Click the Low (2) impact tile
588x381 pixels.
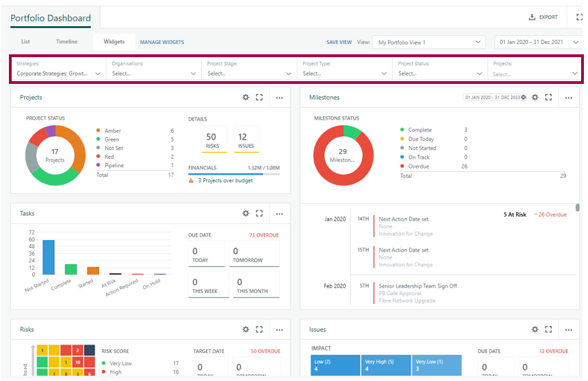coord(335,365)
